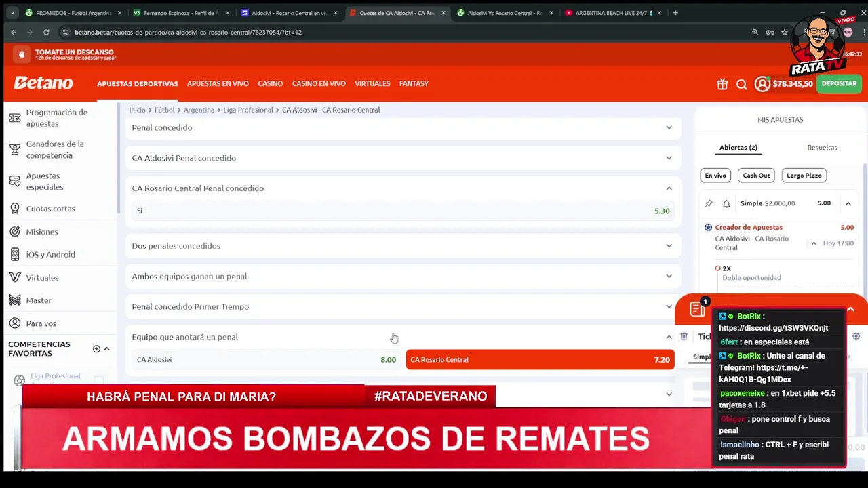Viewport: 868px width, 488px height.
Task: Click the Misiones sidebar icon
Action: click(15, 232)
